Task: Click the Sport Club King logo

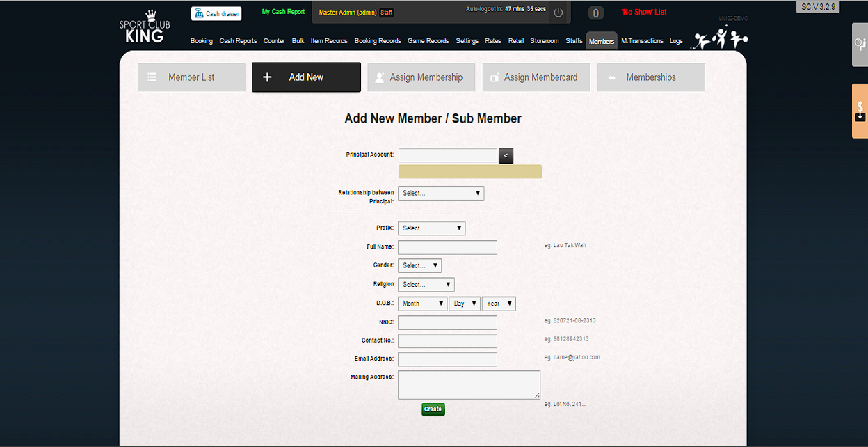Action: point(145,28)
